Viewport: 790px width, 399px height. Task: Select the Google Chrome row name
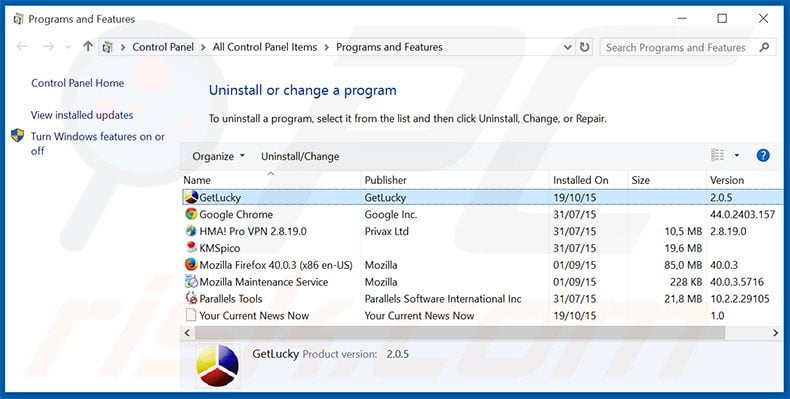pos(236,214)
